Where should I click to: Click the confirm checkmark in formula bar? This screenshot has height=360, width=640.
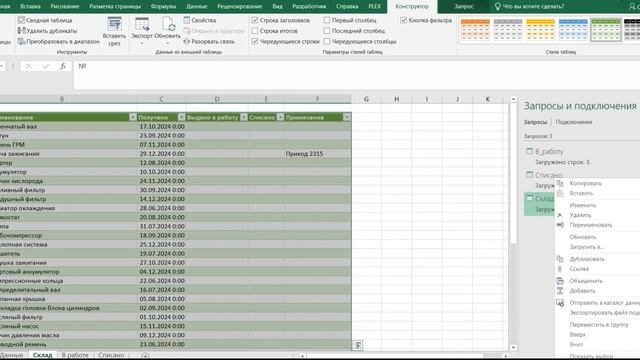pos(46,66)
